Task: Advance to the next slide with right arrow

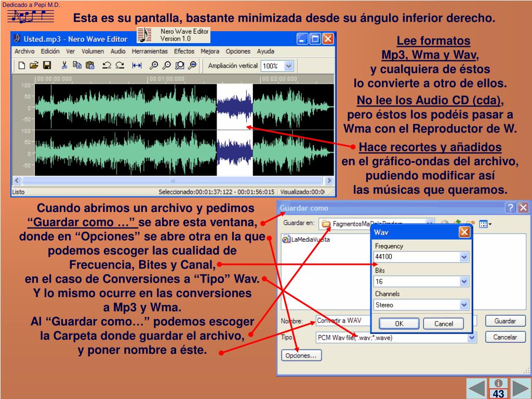Action: point(520,389)
